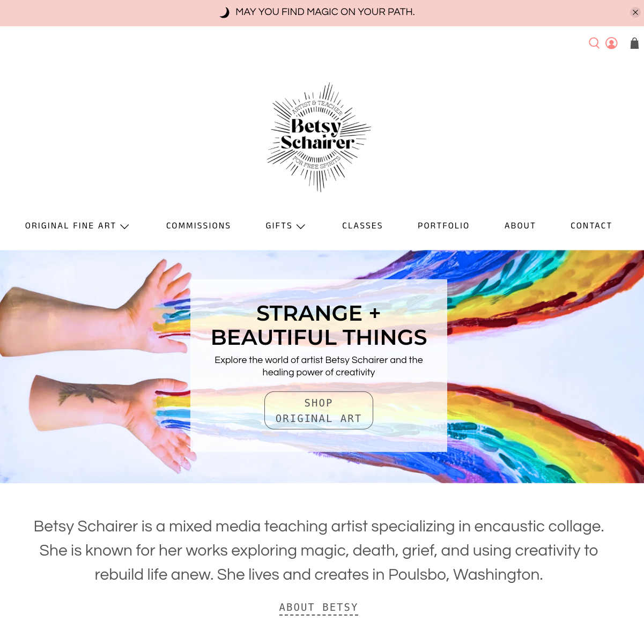
Task: Go to the Commissions page
Action: 198,226
